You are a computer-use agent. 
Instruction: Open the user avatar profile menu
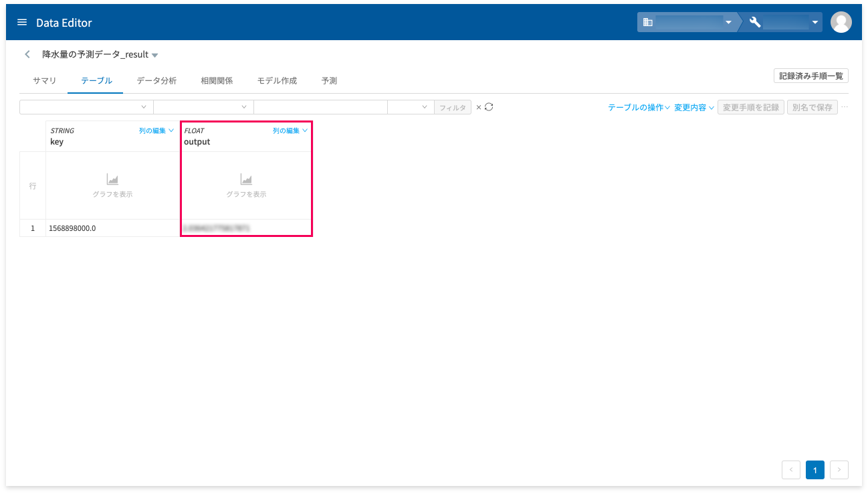tap(841, 22)
